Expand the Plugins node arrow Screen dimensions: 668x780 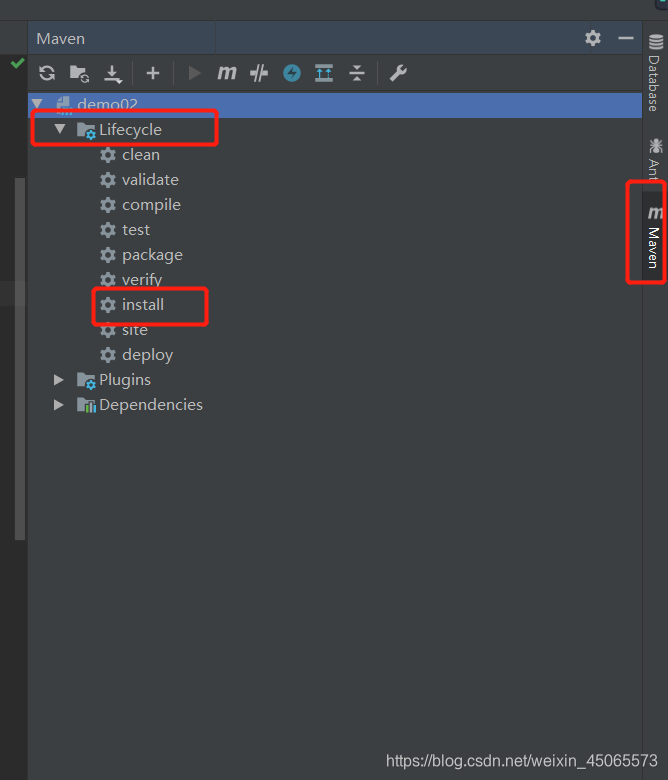point(59,380)
